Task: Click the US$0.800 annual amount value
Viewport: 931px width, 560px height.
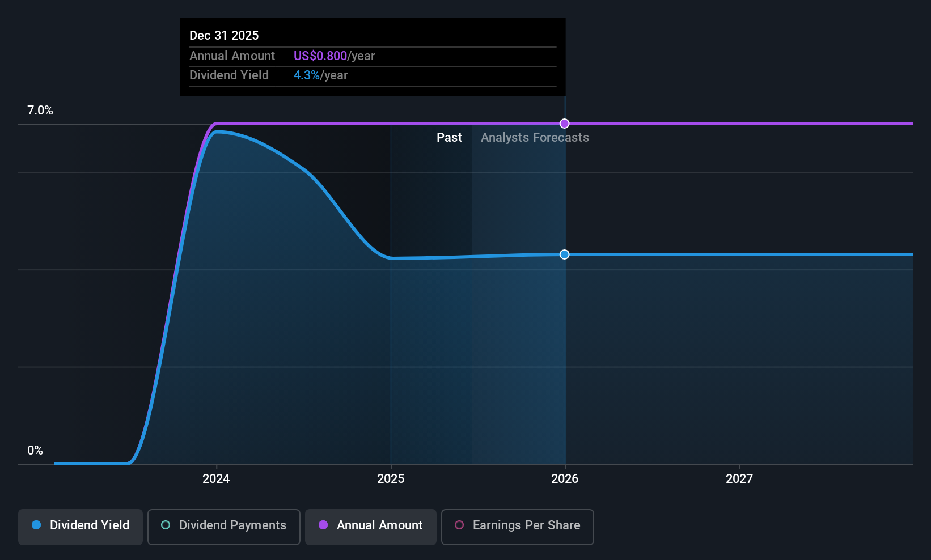Action: 320,56
